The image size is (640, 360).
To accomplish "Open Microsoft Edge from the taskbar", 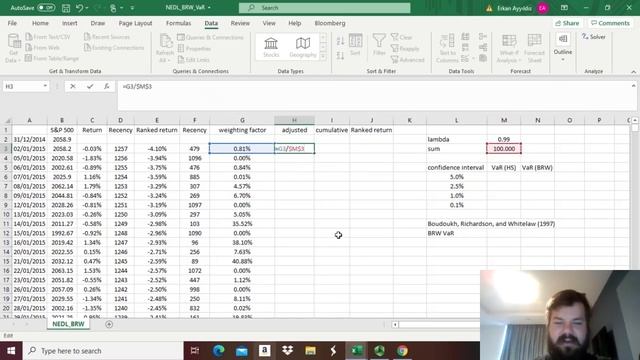I will click(x=218, y=351).
